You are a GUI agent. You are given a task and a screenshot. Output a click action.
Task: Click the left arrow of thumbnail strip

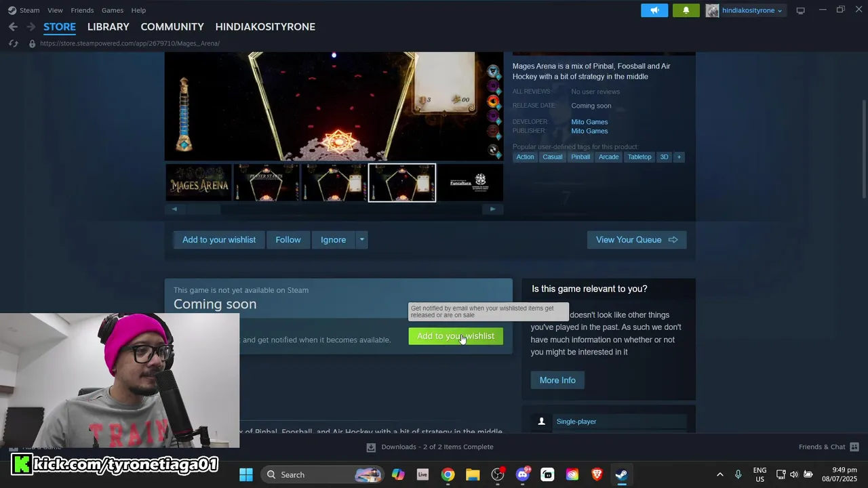tap(174, 209)
